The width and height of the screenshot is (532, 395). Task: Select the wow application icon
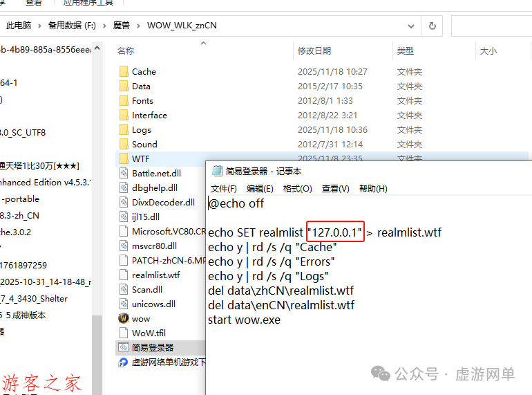click(x=124, y=318)
